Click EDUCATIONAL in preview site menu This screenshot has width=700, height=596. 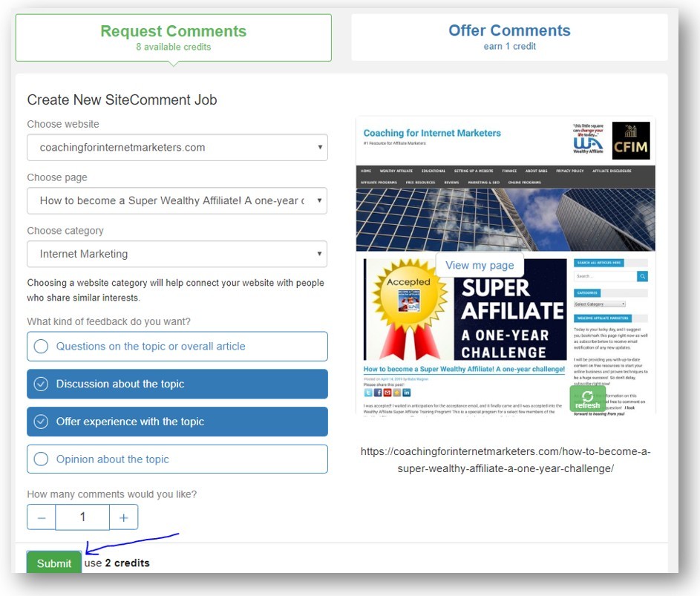[x=433, y=171]
